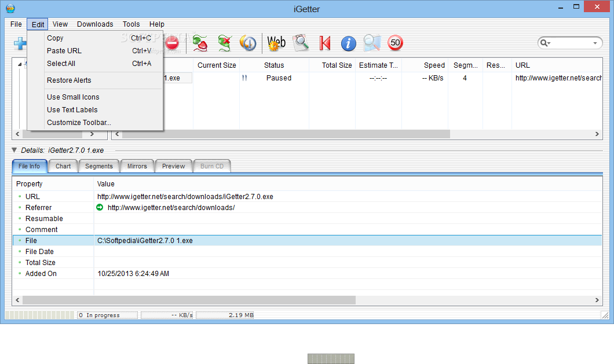Click right arrow of download list scrollbar
This screenshot has width=614, height=364.
(x=597, y=134)
